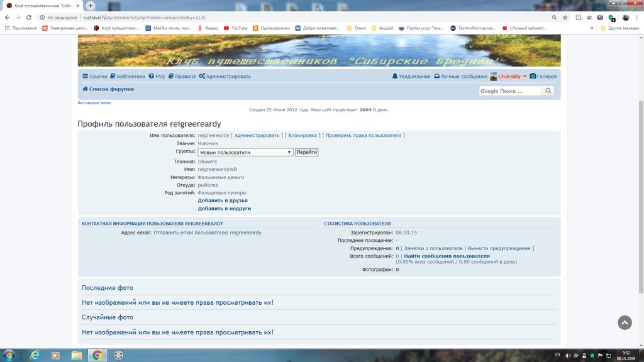The width and height of the screenshot is (644, 362).
Task: Bookmark this page with star icon
Action: click(565, 18)
